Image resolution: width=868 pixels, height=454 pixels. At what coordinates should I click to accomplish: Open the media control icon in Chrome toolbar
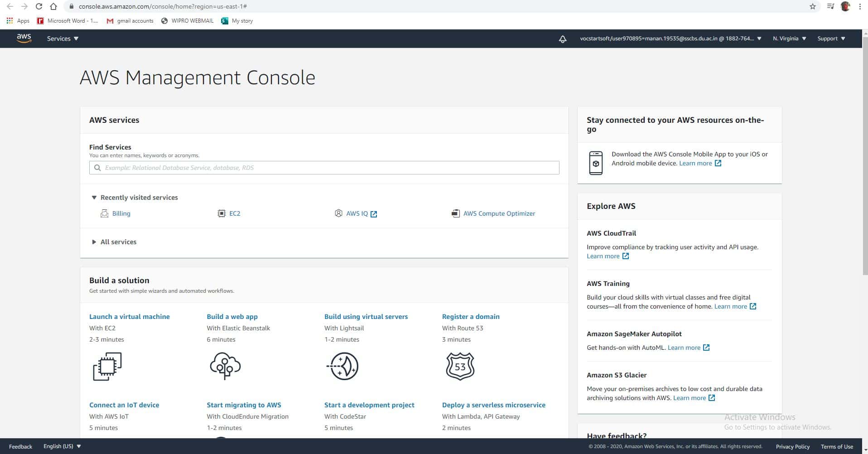(x=830, y=6)
